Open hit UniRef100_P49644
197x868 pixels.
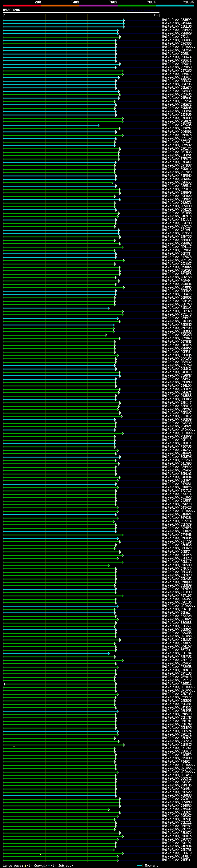pos(177,23)
